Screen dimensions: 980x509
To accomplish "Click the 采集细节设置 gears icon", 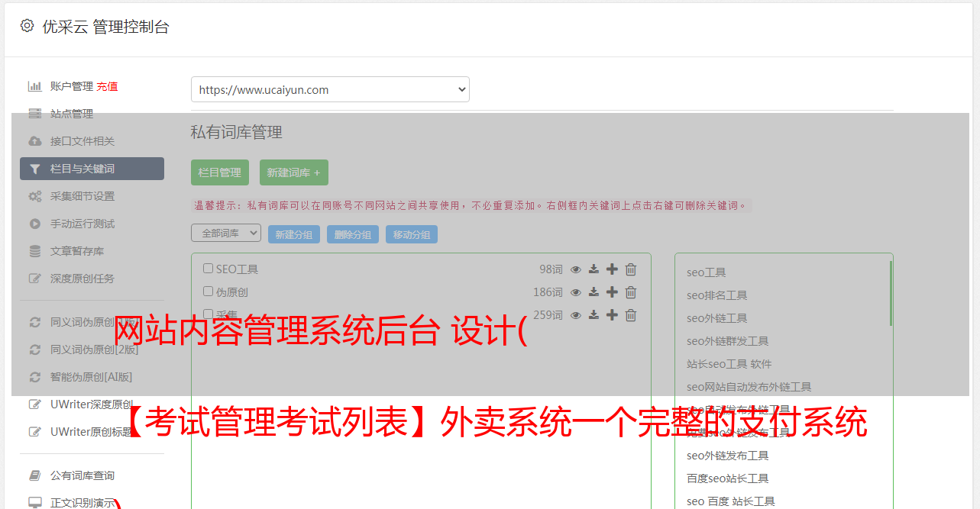I will click(34, 196).
